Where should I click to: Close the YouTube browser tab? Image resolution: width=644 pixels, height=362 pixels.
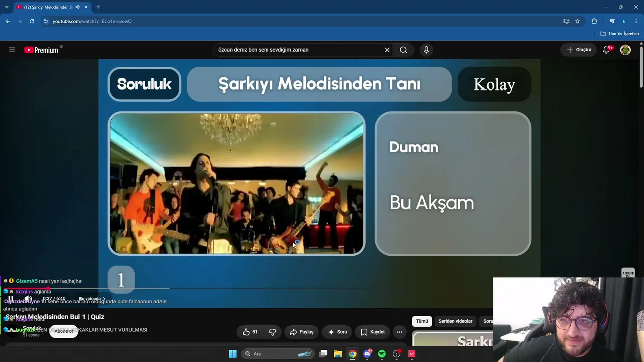coord(86,7)
